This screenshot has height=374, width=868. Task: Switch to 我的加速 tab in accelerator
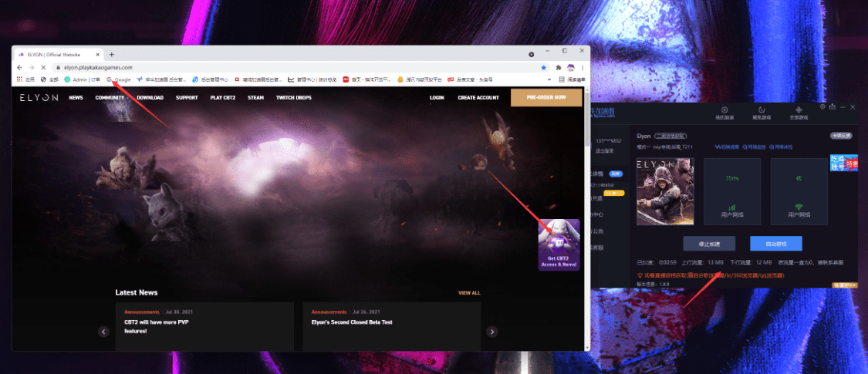click(724, 113)
